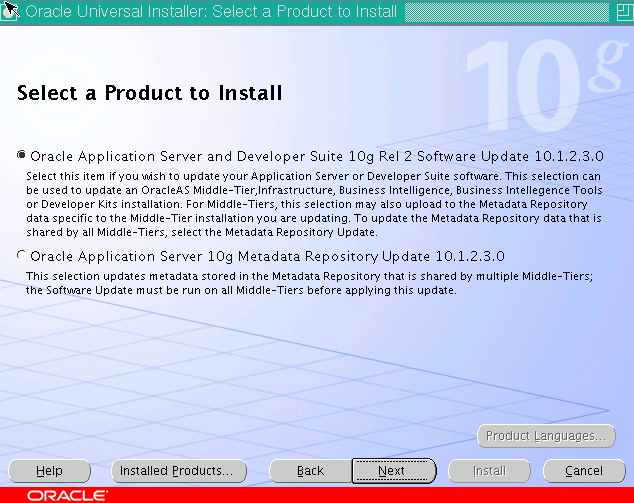Click the 'Oracle Application Server 10g Metadata Repository Update' label
The image size is (634, 503).
[267, 256]
